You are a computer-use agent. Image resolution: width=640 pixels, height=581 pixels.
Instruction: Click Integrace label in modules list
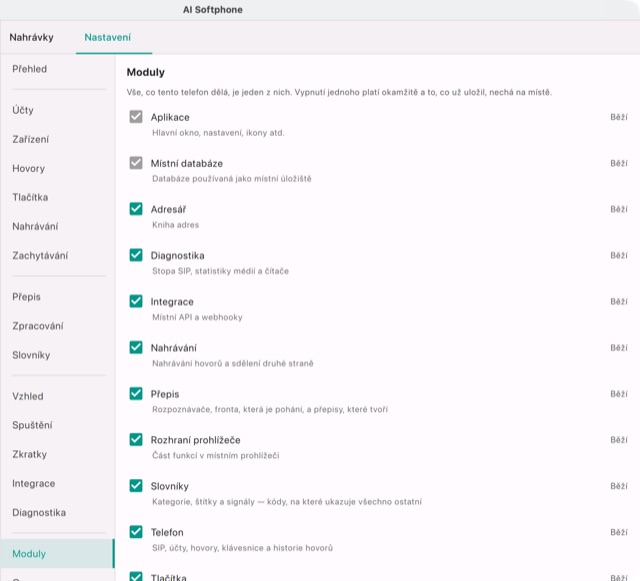point(172,302)
